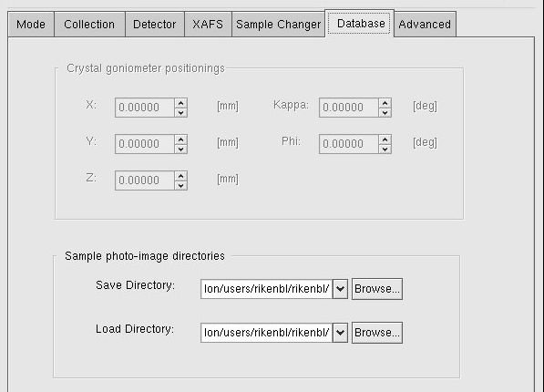The image size is (544, 392).
Task: Expand the Save Directory dropdown arrow
Action: click(x=340, y=289)
